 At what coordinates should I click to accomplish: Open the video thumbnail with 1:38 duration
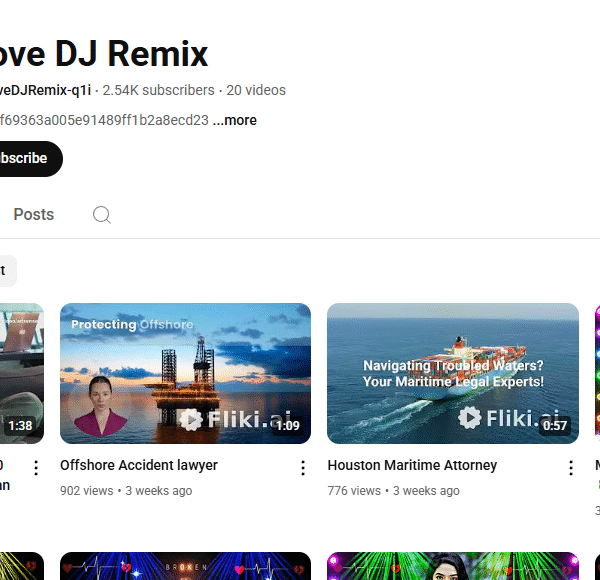click(x=22, y=373)
